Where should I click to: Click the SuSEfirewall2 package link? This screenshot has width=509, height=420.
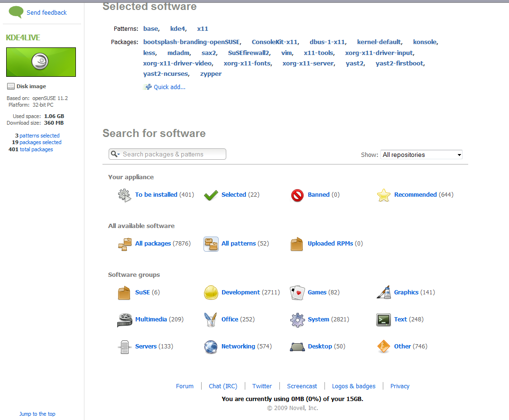(248, 53)
